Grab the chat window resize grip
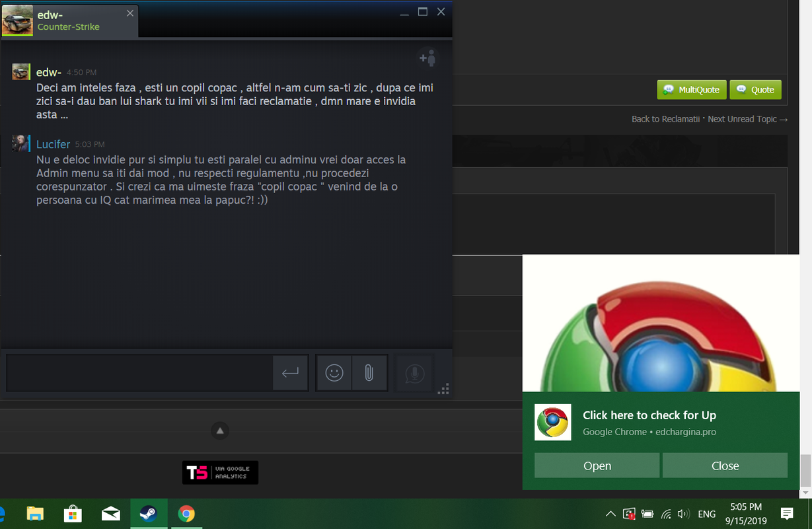The image size is (812, 529). pyautogui.click(x=443, y=389)
